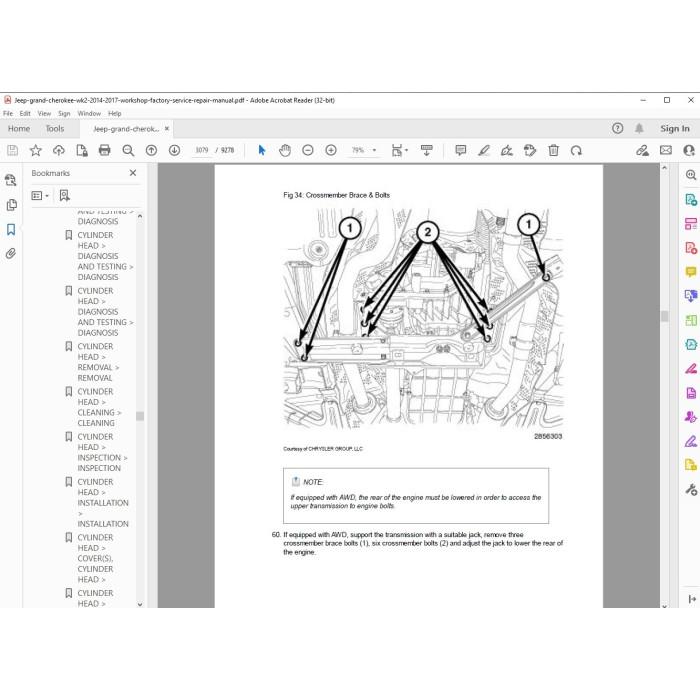
Task: Open Cylinder Head Inspection bookmark
Action: (x=102, y=452)
